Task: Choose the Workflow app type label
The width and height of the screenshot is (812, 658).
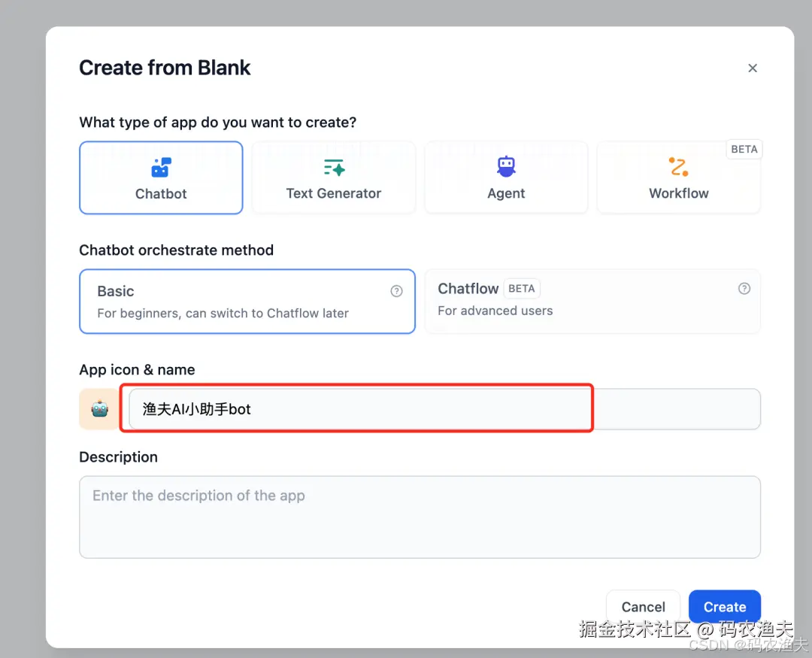Action: pos(678,193)
